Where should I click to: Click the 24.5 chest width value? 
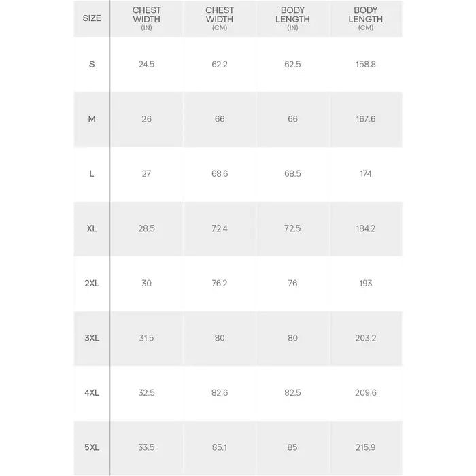coord(146,64)
